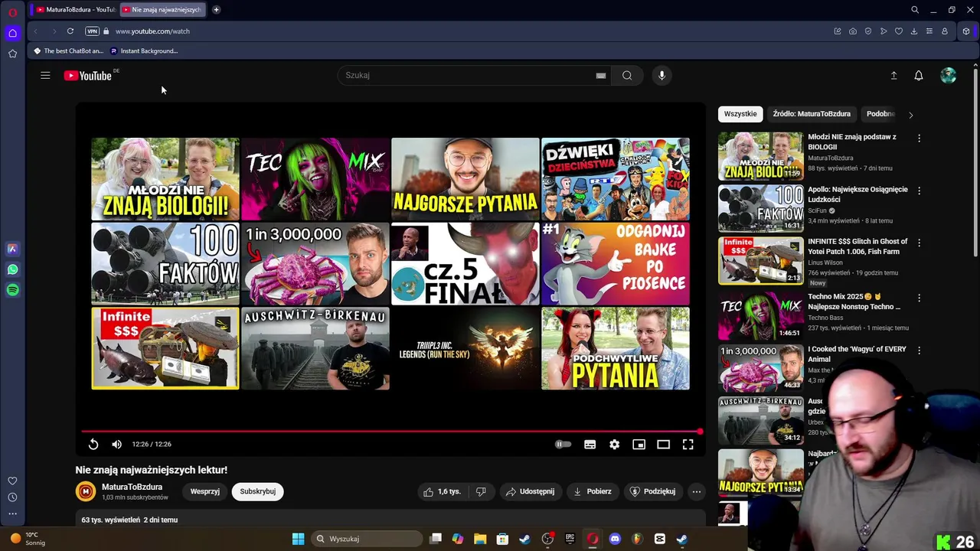Open the browser snapshot camera icon
The image size is (980, 551).
click(853, 31)
